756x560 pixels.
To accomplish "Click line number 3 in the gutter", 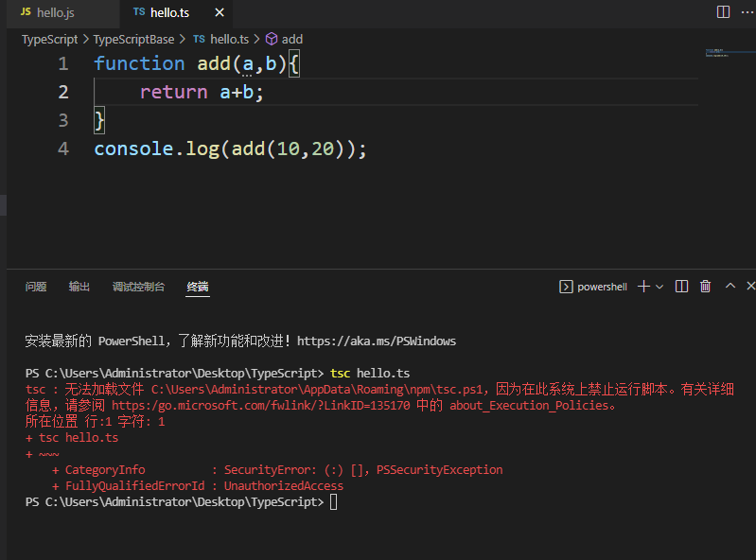I will click(63, 120).
